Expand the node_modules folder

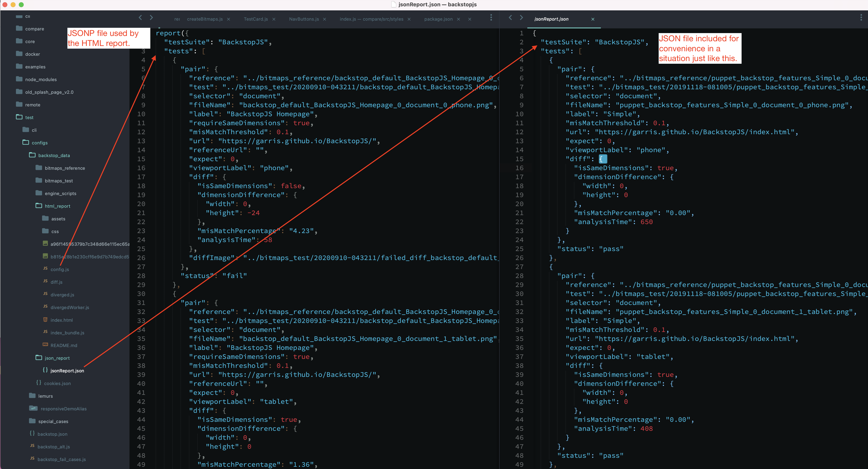pos(41,79)
